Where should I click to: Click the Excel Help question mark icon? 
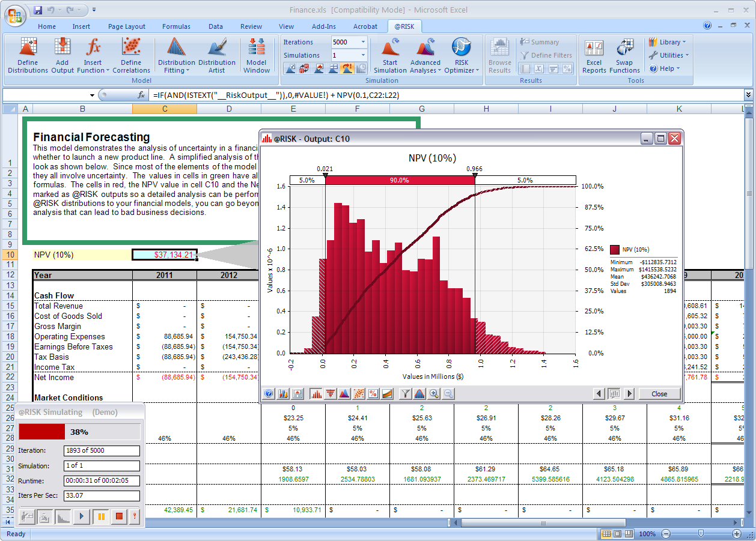click(x=707, y=26)
